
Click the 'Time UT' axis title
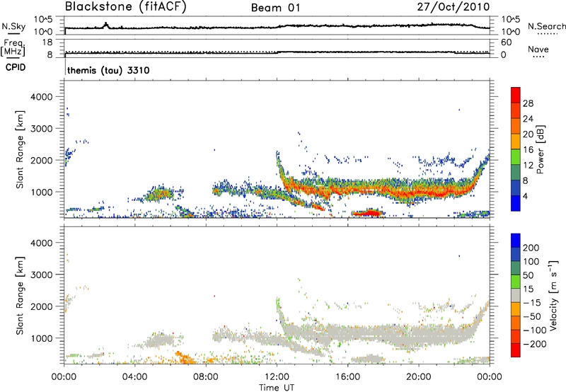pos(277,388)
